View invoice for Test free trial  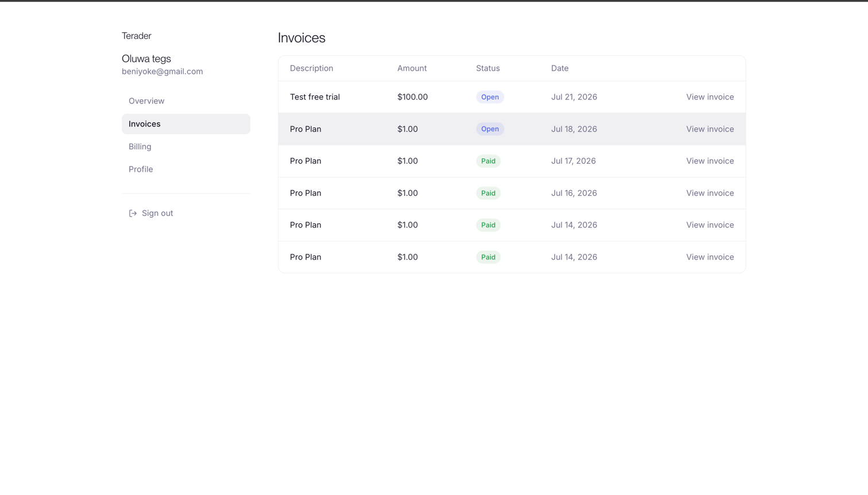[x=710, y=97]
